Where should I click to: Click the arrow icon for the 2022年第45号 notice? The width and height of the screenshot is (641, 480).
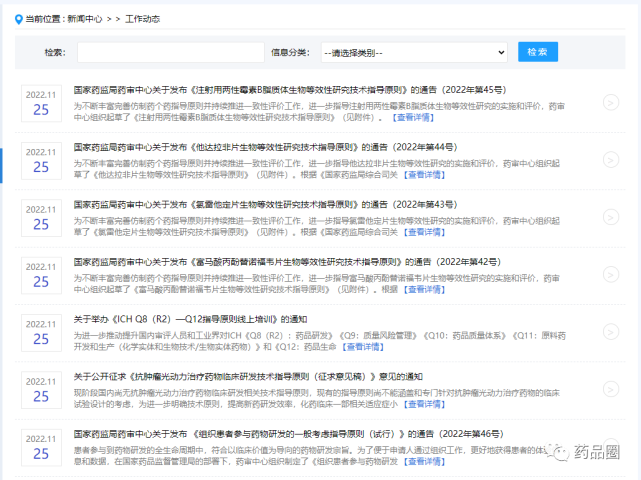(x=610, y=102)
